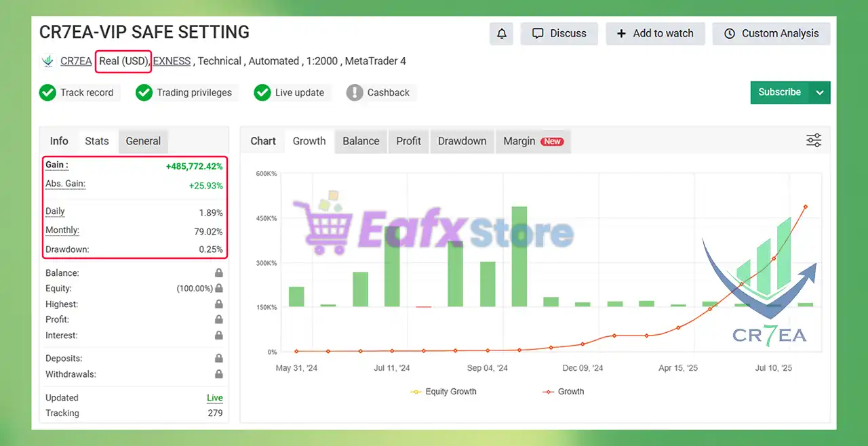Open chart settings sliders icon

coord(814,140)
